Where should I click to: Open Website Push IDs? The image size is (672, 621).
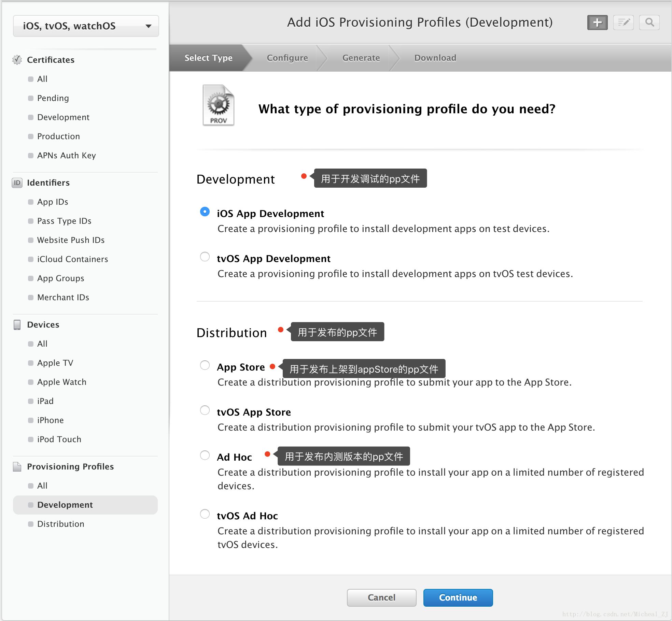click(x=71, y=240)
